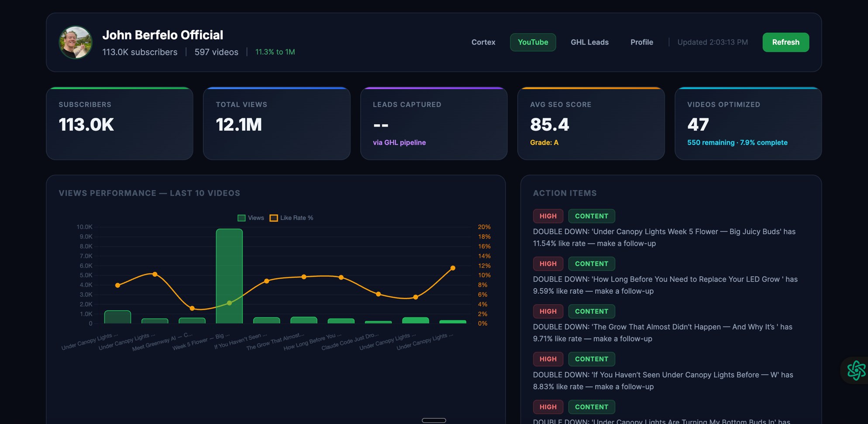868x424 pixels.
Task: Click the 'Updated 2:03:13 PM' timestamp
Action: tap(713, 42)
